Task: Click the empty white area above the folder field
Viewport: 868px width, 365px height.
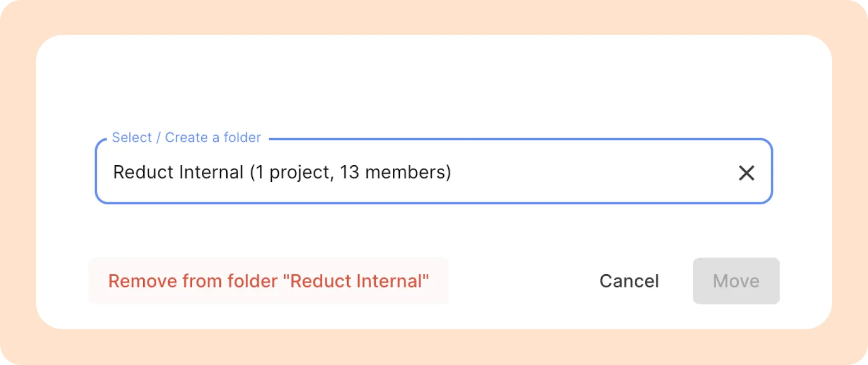Action: (434, 81)
